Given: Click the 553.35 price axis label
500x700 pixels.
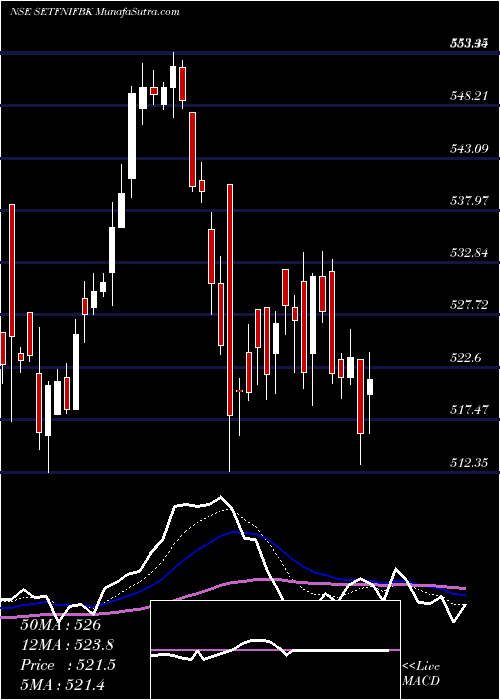Looking at the screenshot, I should click(468, 43).
